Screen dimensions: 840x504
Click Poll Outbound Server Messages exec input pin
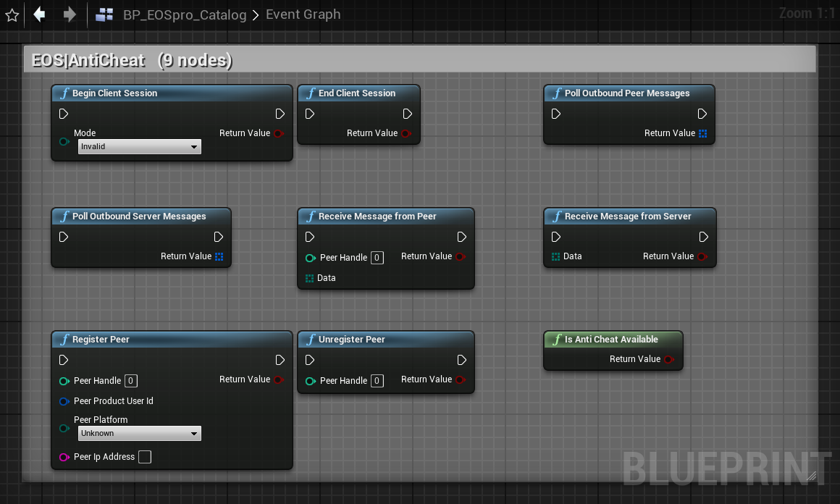(63, 237)
